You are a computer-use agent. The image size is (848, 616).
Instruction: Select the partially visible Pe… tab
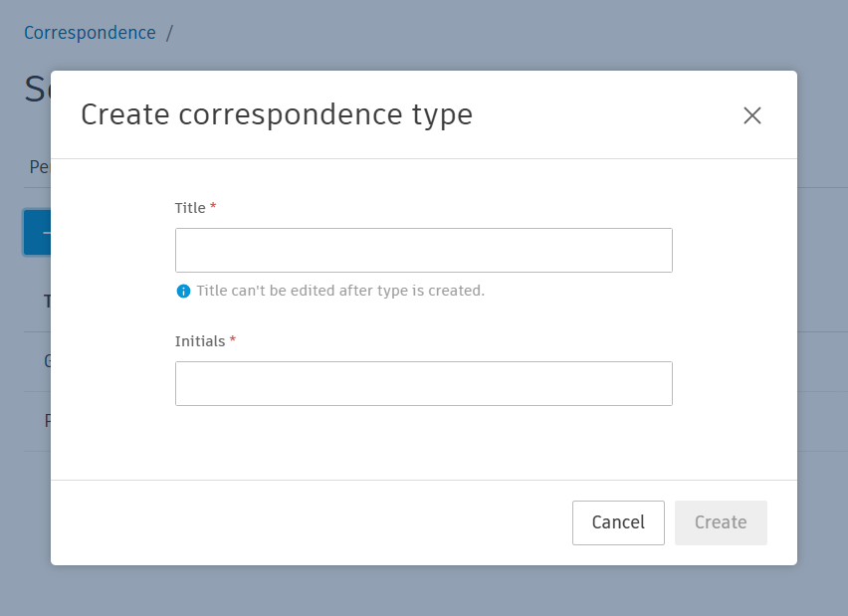coord(39,167)
